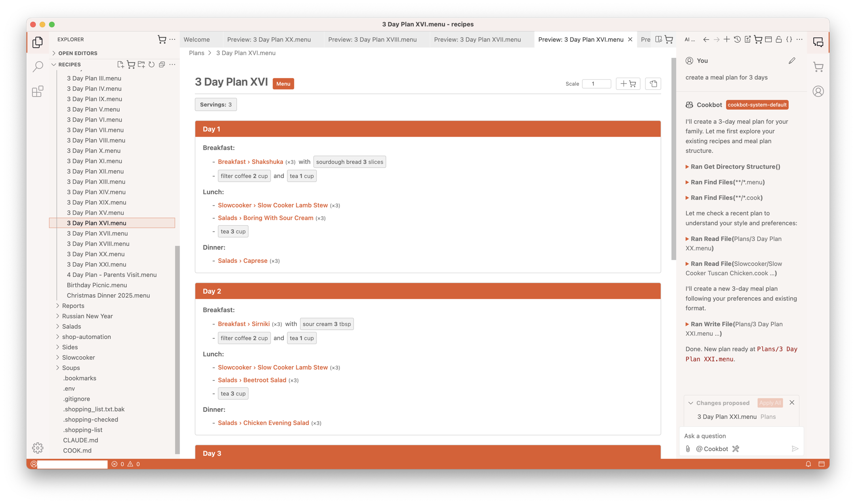Edit the Scale value field

[596, 84]
